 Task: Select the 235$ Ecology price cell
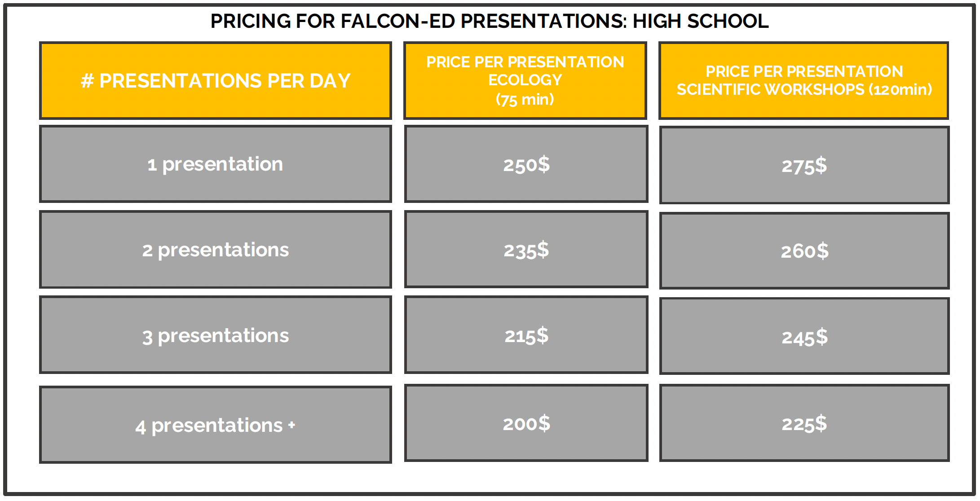(526, 250)
